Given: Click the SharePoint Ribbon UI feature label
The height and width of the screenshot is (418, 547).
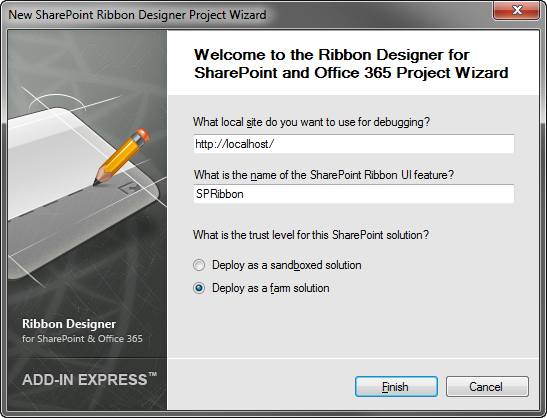Looking at the screenshot, I should tap(324, 174).
